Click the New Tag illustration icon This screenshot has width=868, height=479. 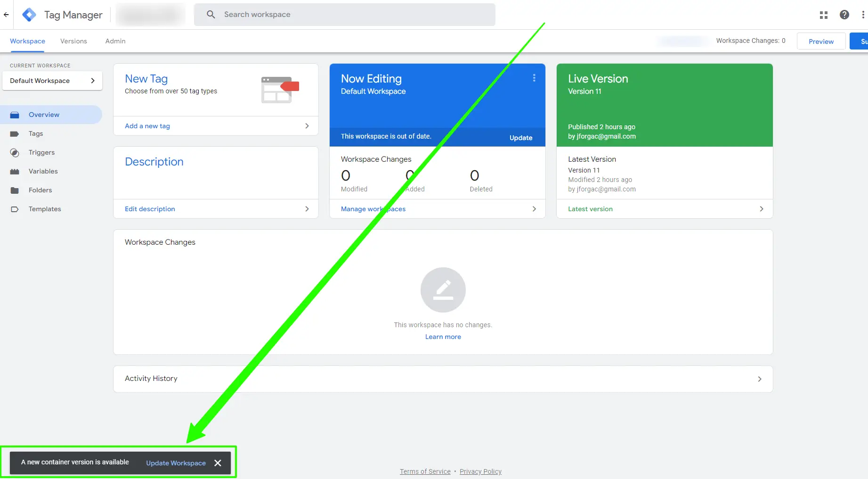pos(280,90)
